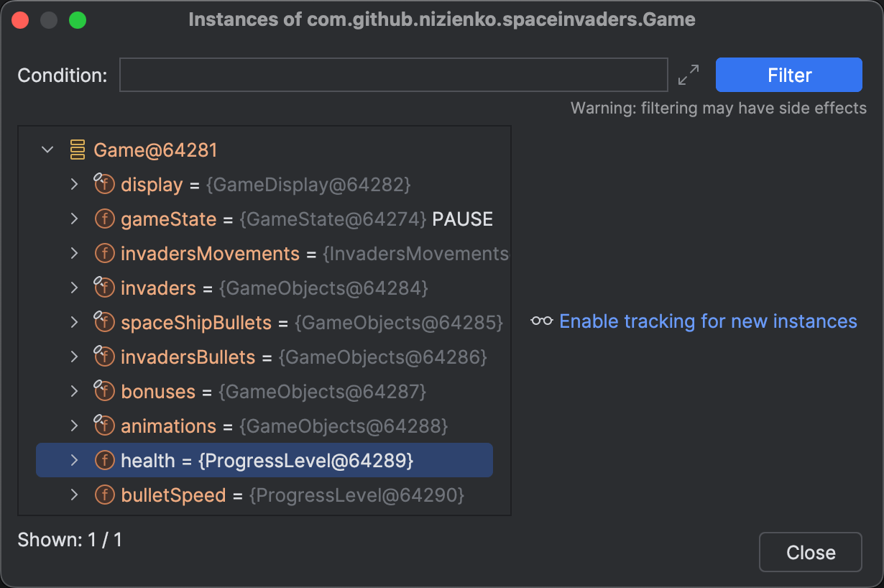884x588 pixels.
Task: Focus the Condition input field
Action: pyautogui.click(x=394, y=75)
